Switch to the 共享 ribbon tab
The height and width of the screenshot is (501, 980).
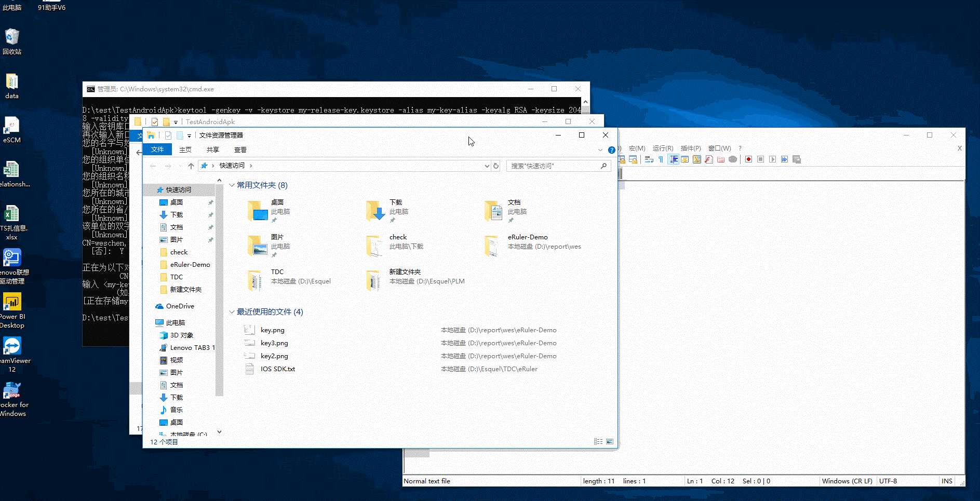pyautogui.click(x=213, y=150)
